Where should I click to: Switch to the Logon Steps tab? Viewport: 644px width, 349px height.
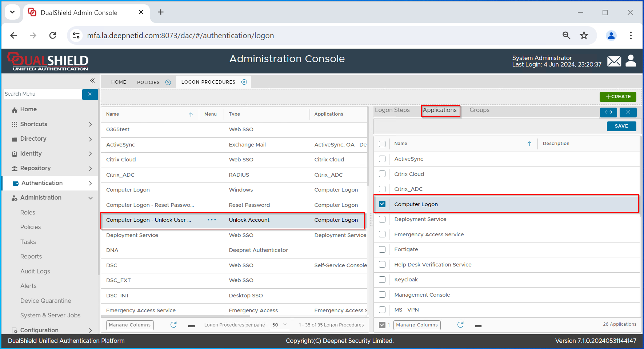click(x=392, y=110)
